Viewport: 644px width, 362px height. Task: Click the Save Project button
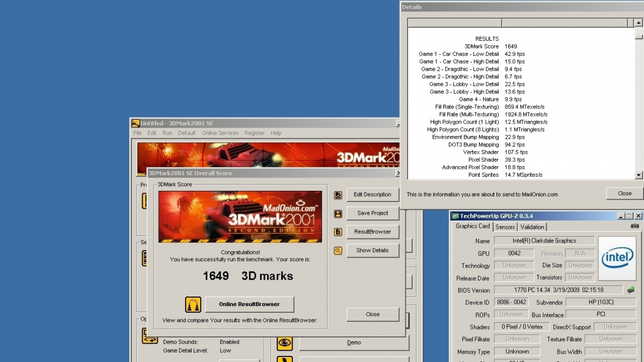click(372, 213)
